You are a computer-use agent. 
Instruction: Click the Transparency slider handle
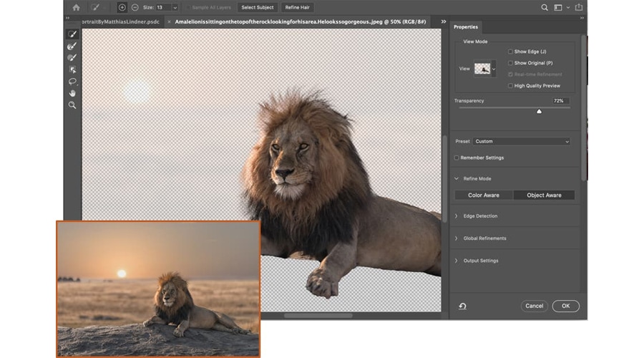coord(539,111)
